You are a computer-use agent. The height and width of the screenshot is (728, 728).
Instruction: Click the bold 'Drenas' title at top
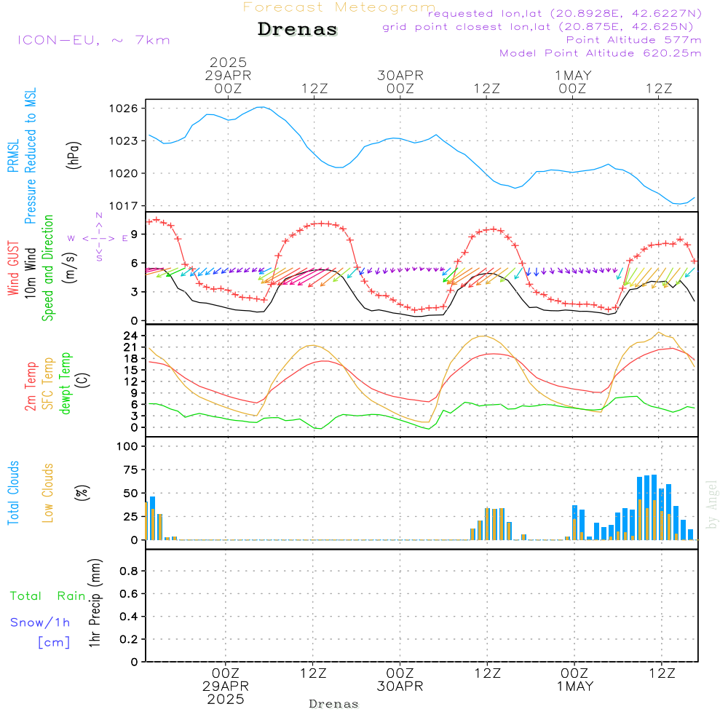(x=298, y=29)
